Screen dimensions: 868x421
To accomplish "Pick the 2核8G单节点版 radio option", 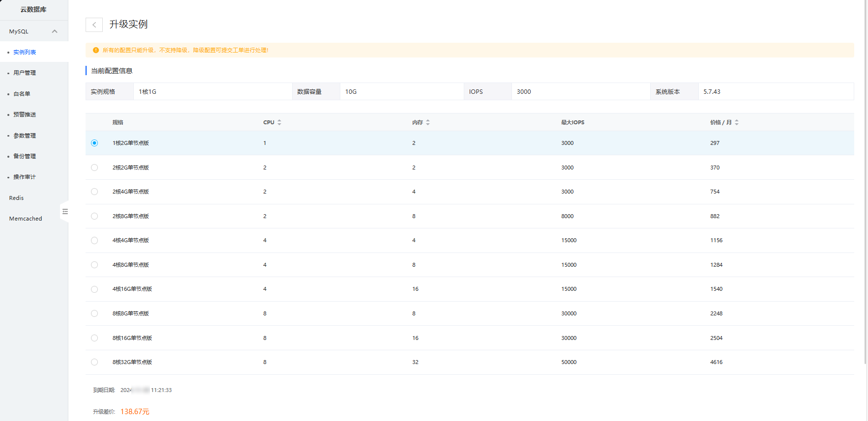I will tap(94, 216).
